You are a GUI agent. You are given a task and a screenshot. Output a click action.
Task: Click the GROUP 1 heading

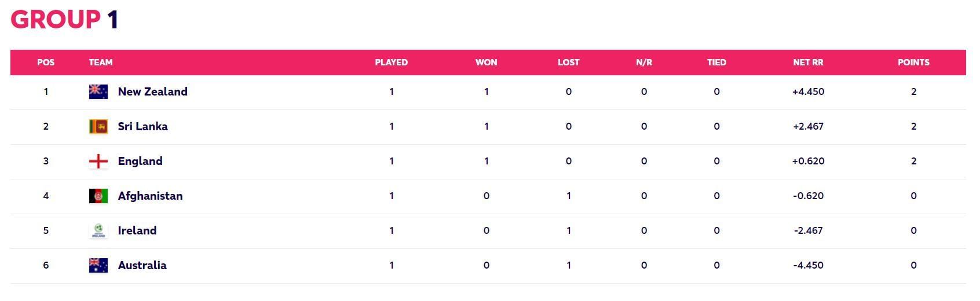pyautogui.click(x=64, y=19)
